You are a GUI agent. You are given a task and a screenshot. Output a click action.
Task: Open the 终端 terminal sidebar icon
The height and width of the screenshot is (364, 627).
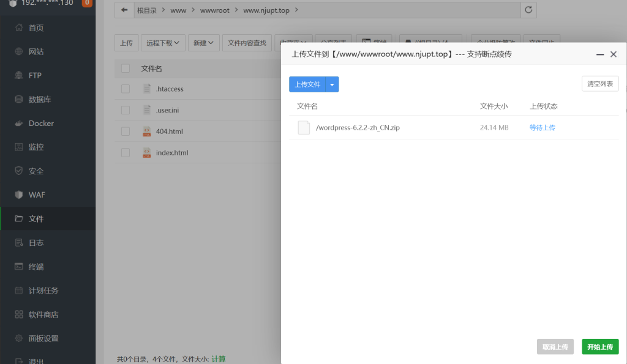[18, 267]
